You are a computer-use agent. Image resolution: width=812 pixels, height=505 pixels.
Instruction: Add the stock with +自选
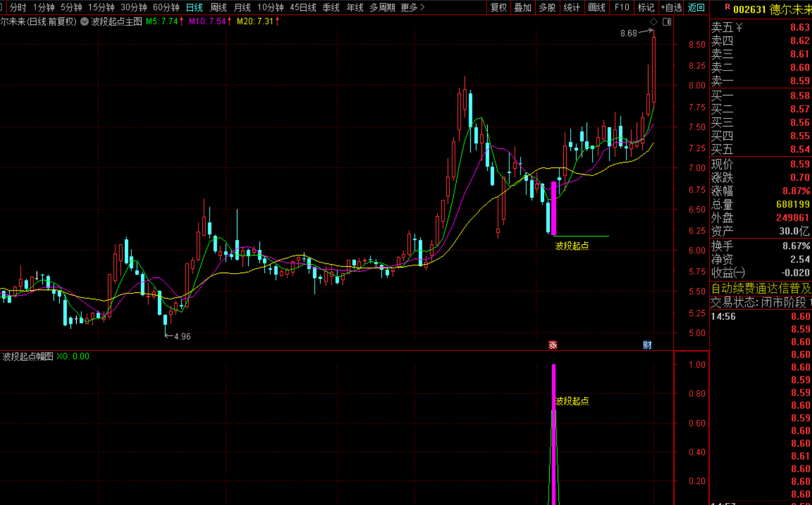pos(671,7)
